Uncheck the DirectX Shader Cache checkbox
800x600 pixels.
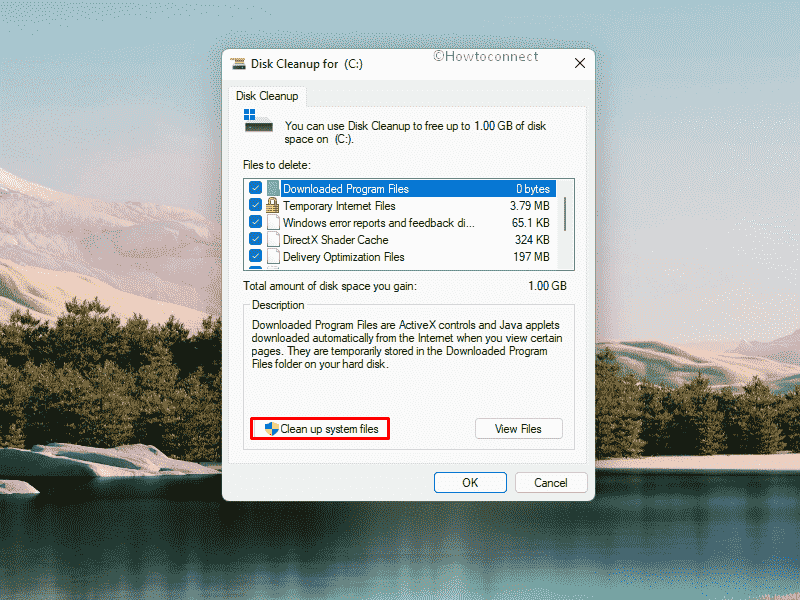256,239
